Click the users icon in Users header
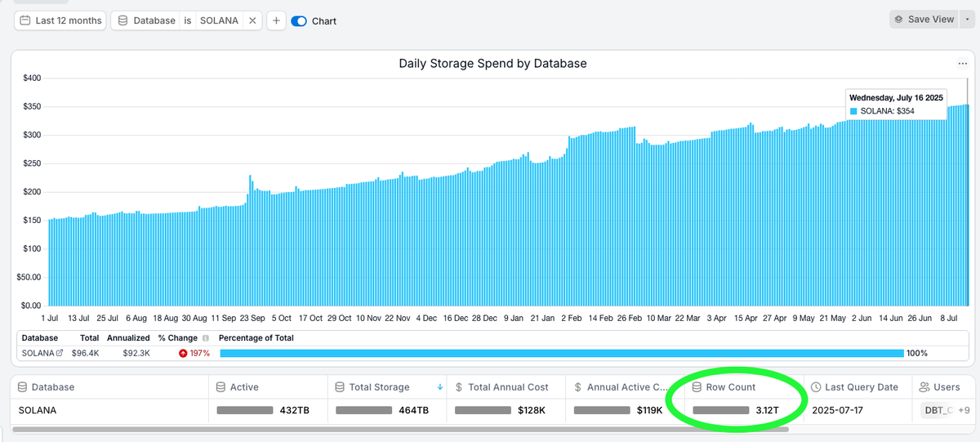The height and width of the screenshot is (442, 980). tap(924, 387)
